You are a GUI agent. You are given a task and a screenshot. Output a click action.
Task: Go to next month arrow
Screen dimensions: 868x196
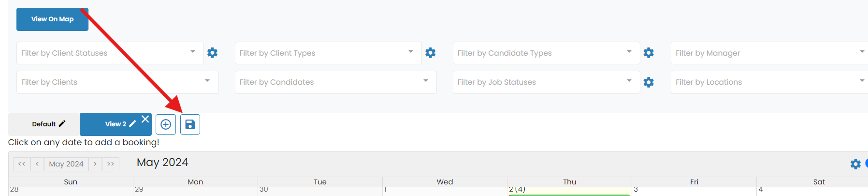tap(95, 164)
